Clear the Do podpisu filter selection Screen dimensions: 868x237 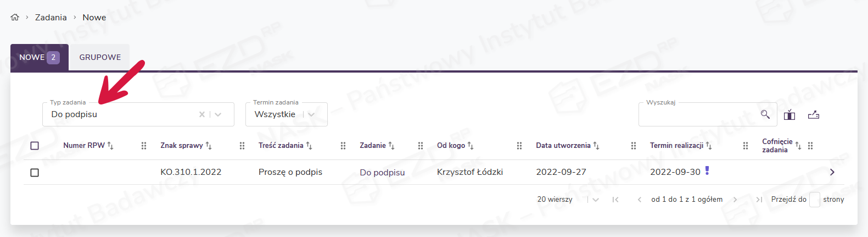pos(202,114)
